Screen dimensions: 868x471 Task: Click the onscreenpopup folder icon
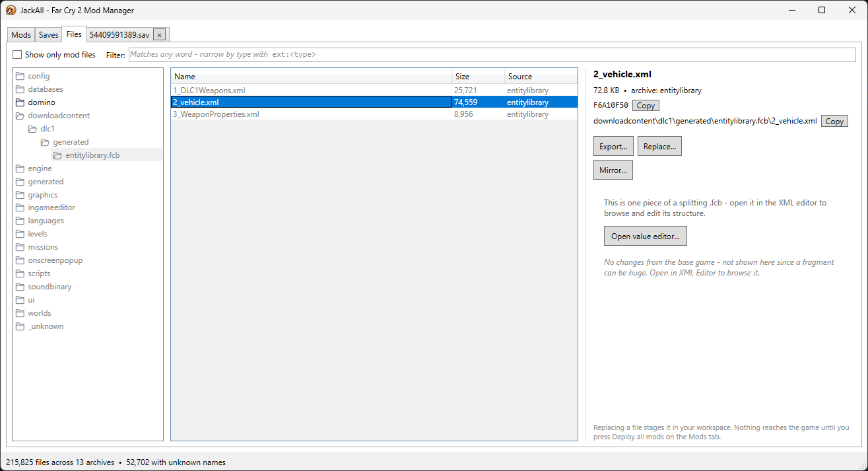click(x=20, y=260)
